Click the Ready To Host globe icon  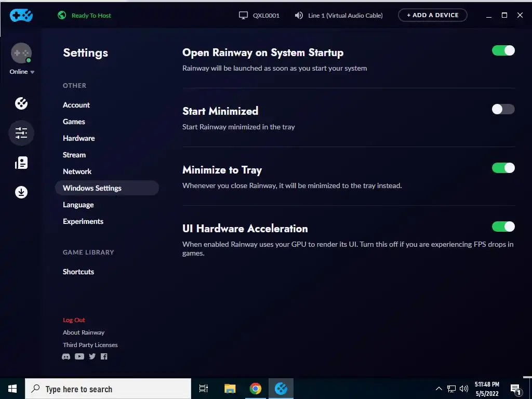[62, 15]
